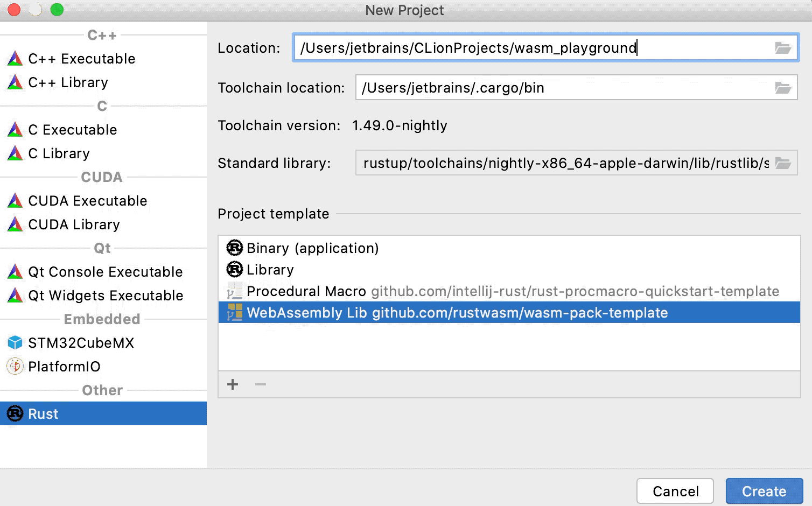Select C++ Executable project type
The image size is (812, 506).
[103, 59]
